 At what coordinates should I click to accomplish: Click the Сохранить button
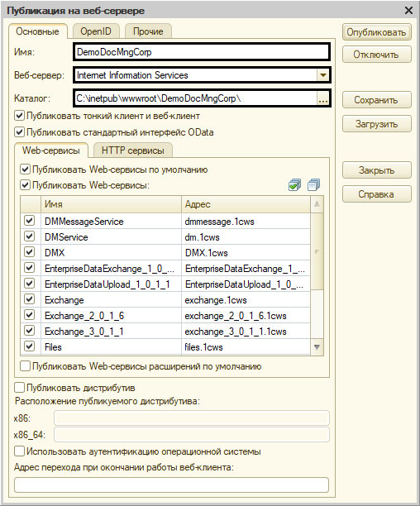point(376,100)
